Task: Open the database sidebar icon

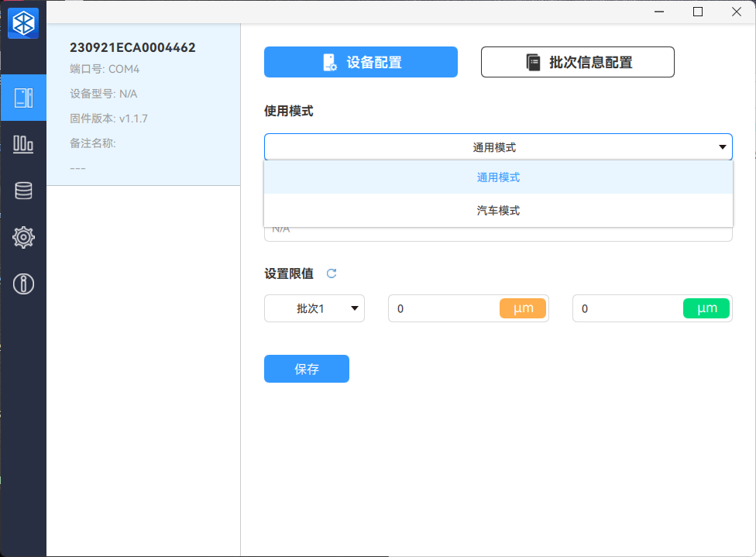Action: (23, 191)
